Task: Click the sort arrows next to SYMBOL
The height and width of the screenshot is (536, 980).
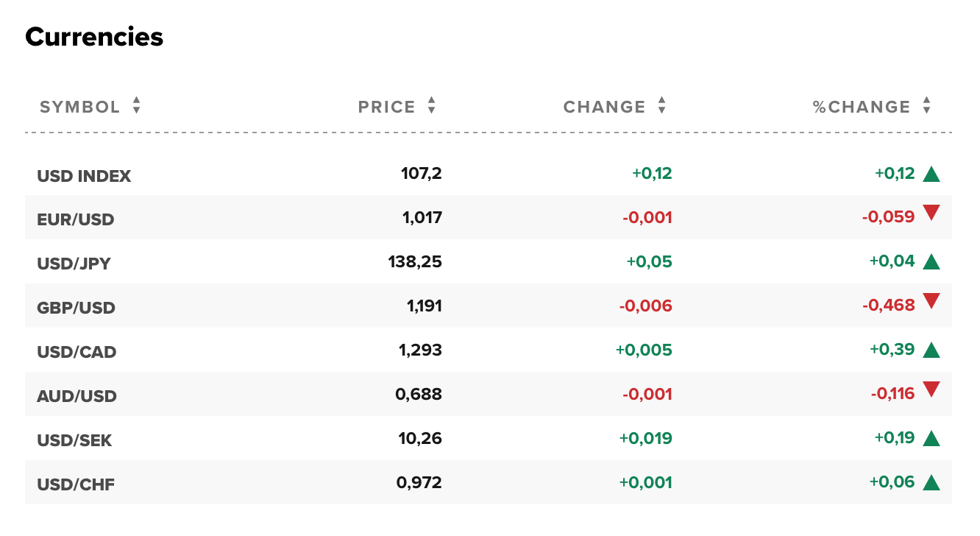Action: (136, 106)
